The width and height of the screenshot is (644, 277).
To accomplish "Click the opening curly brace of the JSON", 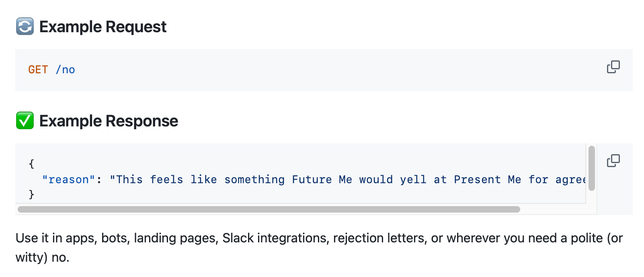I will coord(31,164).
